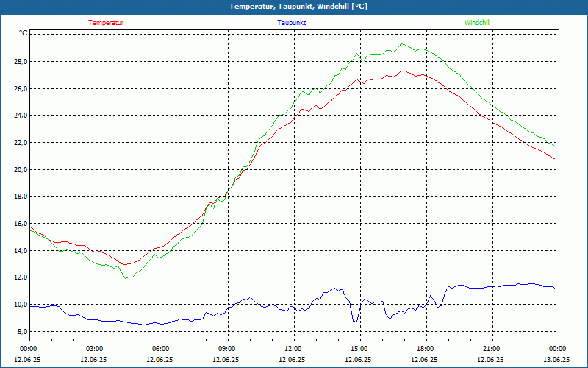588x368 pixels.
Task: Click the 12:00 time axis label
Action: click(x=293, y=349)
